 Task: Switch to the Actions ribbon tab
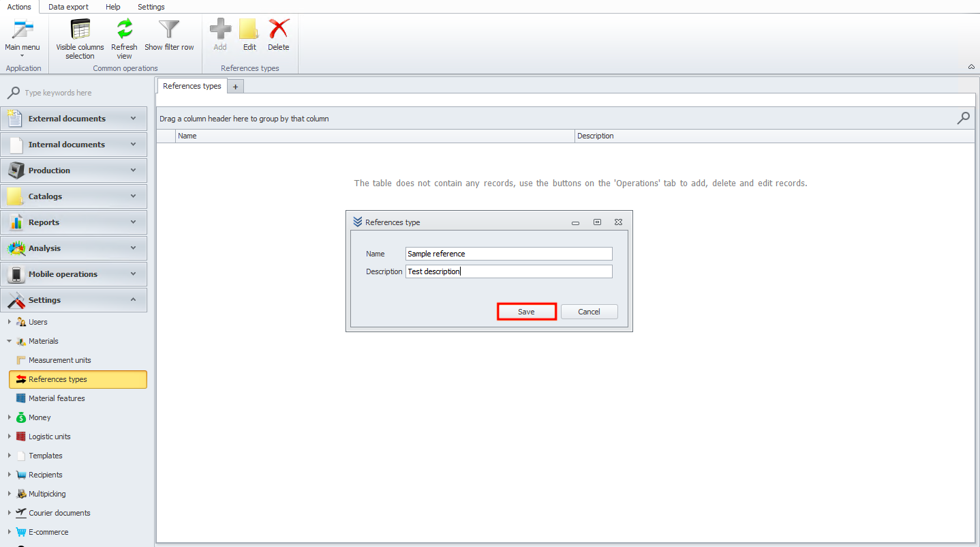pos(19,7)
